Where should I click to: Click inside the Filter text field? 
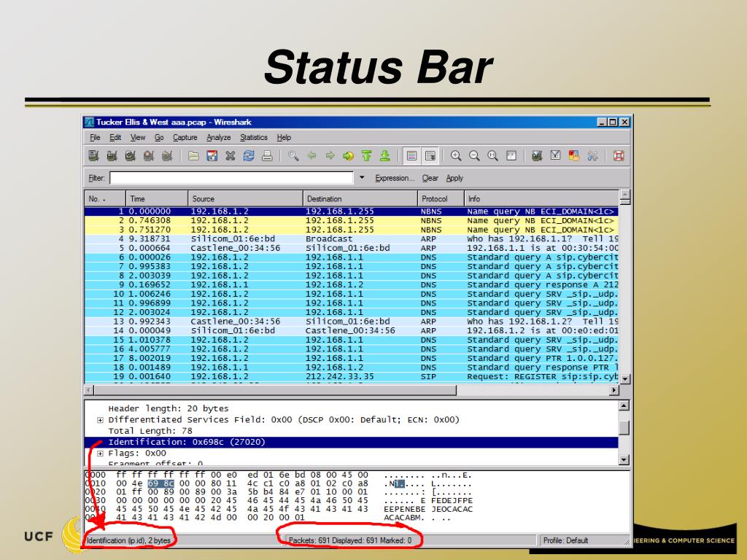pos(231,178)
